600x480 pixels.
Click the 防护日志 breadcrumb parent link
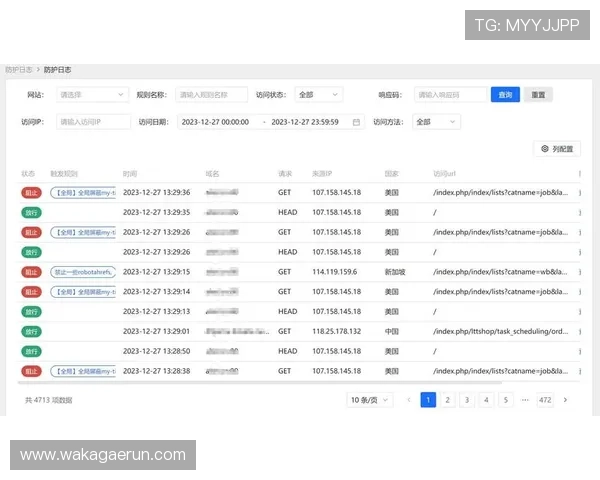click(18, 70)
